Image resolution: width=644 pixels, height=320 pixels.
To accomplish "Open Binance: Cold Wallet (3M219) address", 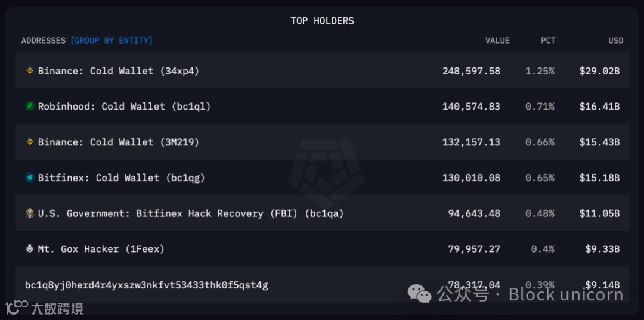I will [118, 142].
